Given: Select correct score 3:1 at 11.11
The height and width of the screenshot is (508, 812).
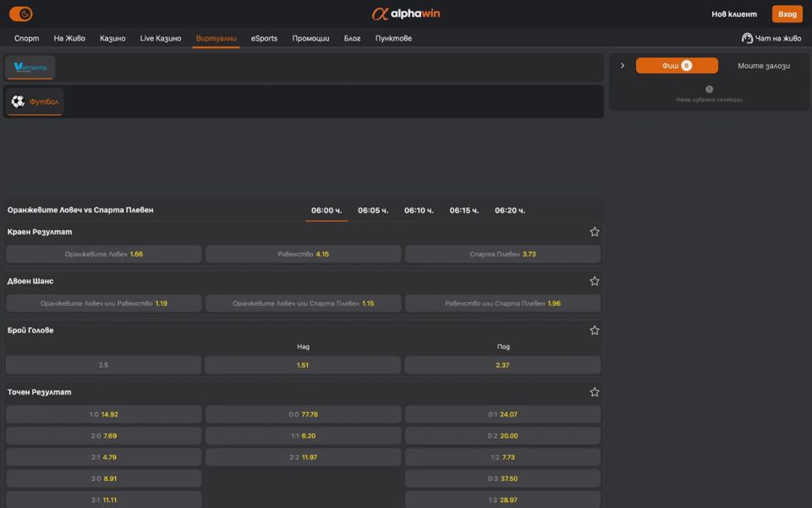Looking at the screenshot, I should 103,500.
